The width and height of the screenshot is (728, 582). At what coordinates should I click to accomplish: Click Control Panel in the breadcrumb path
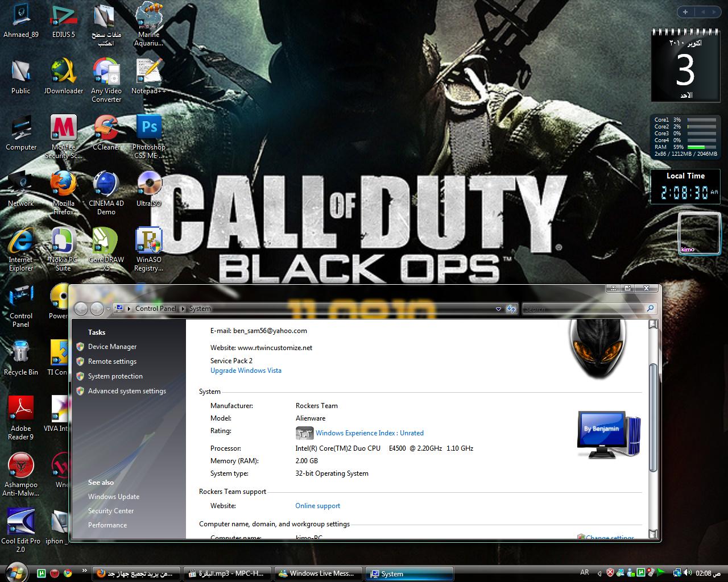pos(156,309)
